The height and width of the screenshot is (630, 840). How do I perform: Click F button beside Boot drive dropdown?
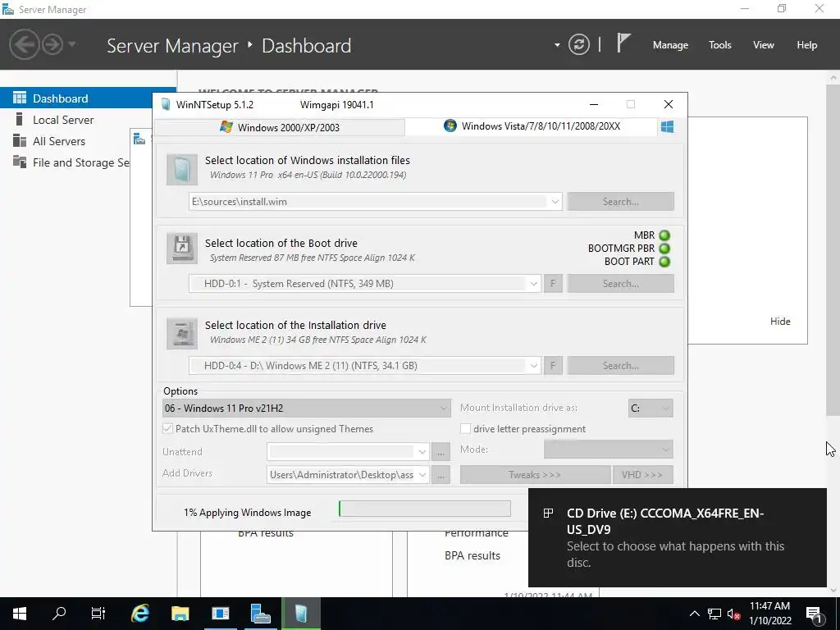pos(553,283)
